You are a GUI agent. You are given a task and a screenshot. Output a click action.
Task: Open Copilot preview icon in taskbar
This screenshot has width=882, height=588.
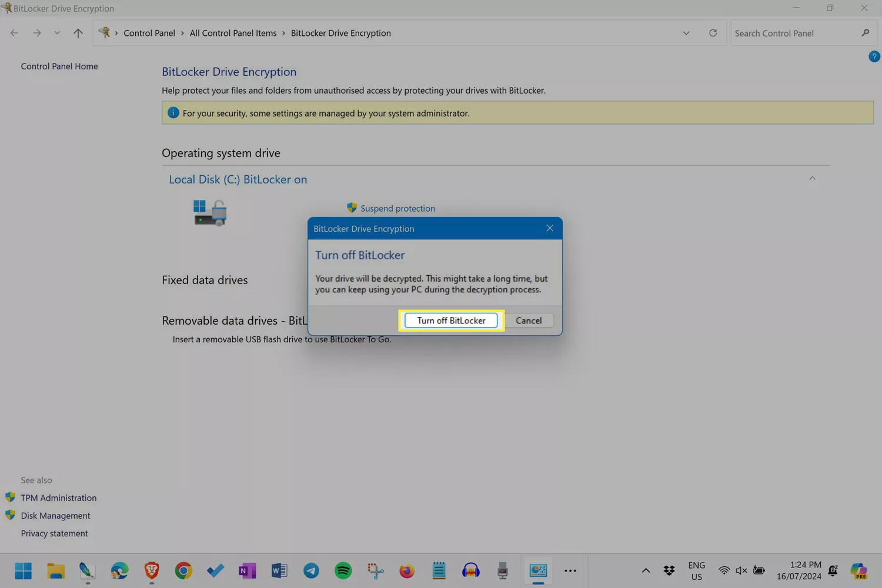pyautogui.click(x=859, y=571)
